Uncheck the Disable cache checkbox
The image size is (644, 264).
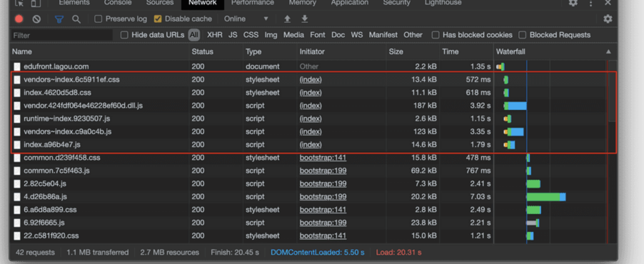pos(158,19)
